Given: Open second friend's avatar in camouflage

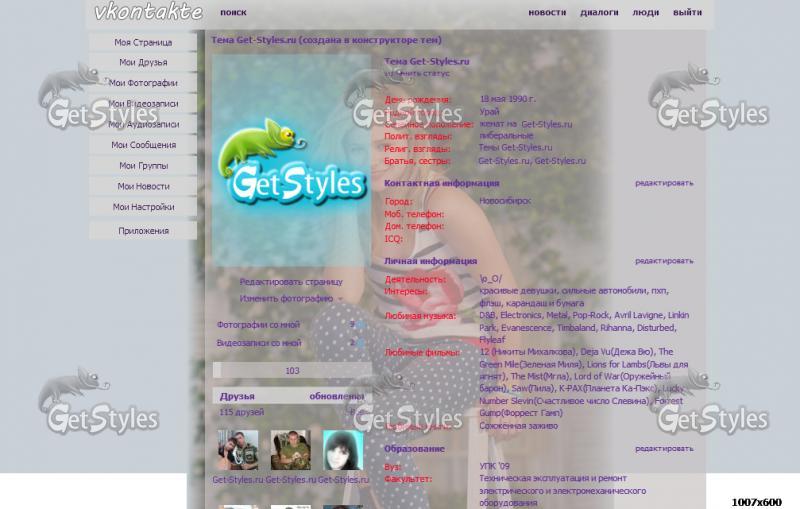Looking at the screenshot, I should [290, 450].
